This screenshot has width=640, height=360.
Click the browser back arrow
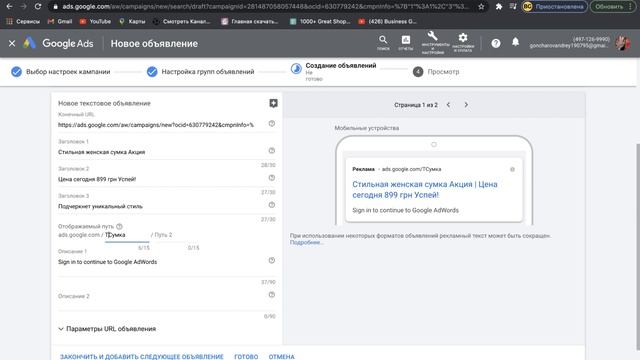9,7
